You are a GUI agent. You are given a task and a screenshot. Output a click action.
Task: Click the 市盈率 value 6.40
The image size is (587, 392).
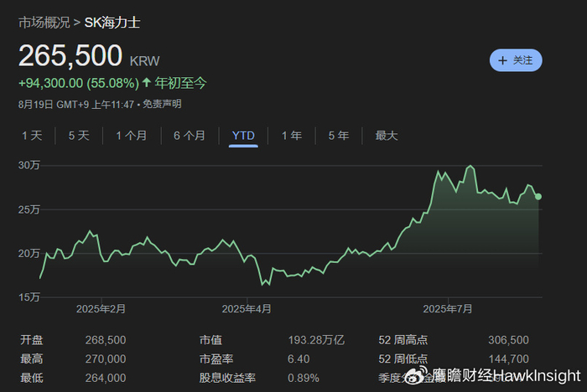click(x=299, y=359)
